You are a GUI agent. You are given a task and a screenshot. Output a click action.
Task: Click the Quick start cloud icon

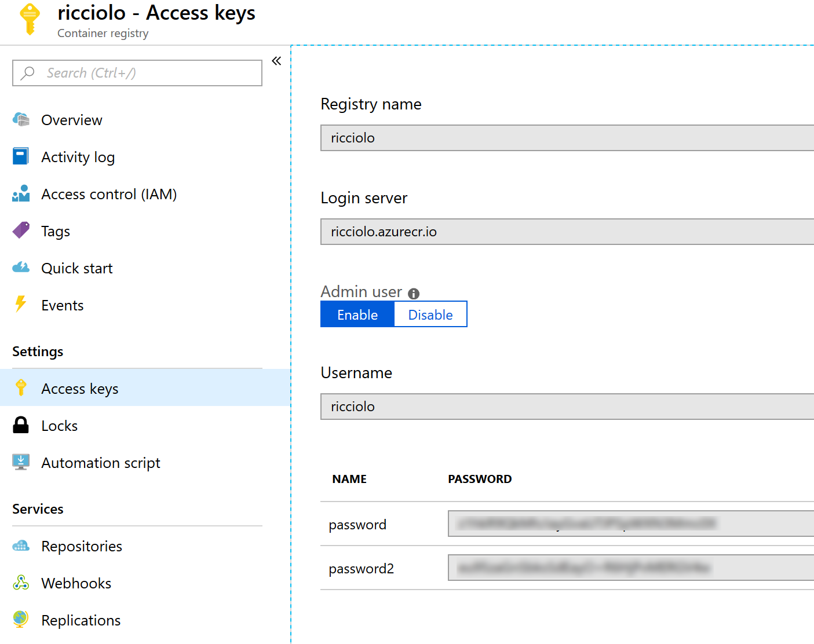pos(21,268)
